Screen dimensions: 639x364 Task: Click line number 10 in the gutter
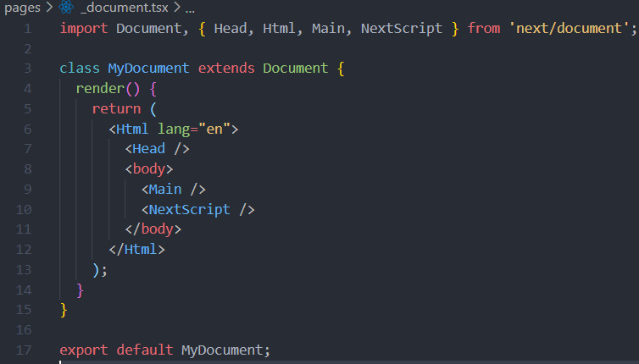24,209
